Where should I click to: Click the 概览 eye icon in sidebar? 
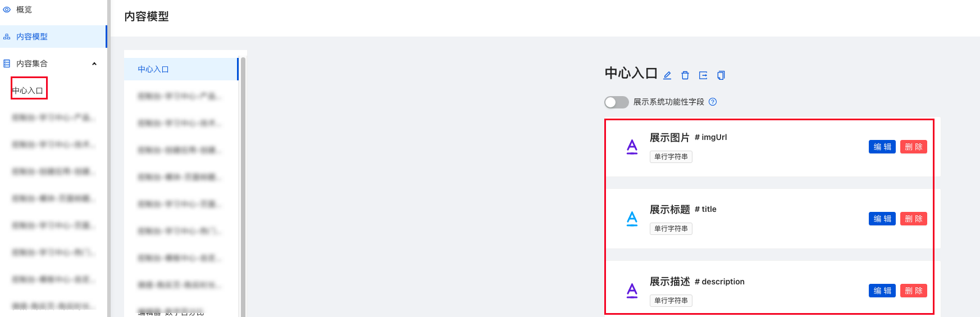click(7, 10)
